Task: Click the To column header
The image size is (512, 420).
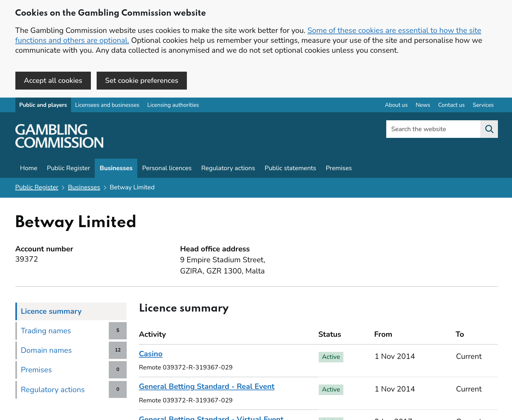Action: (460, 334)
